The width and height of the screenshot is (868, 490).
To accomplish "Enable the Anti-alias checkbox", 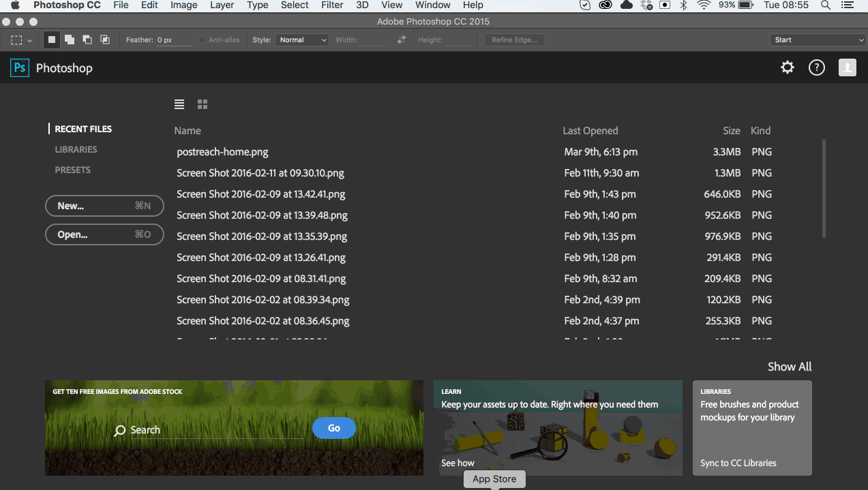I will [200, 40].
